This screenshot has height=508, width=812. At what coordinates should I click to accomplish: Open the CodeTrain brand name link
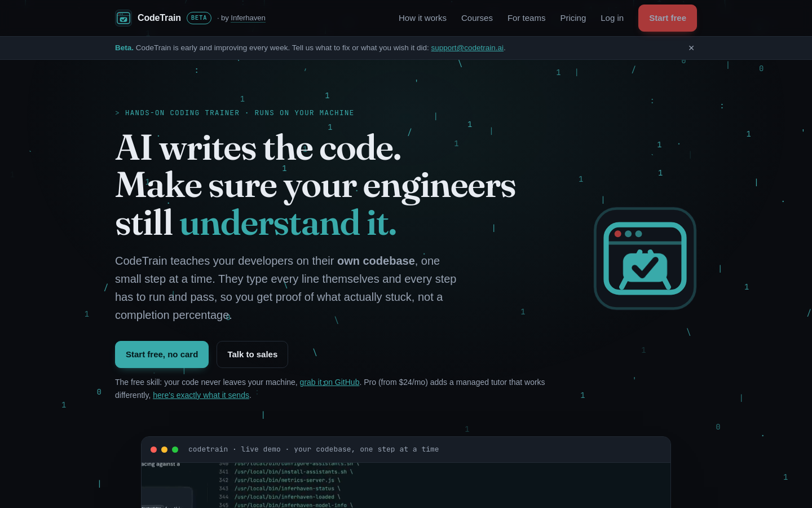tap(159, 18)
